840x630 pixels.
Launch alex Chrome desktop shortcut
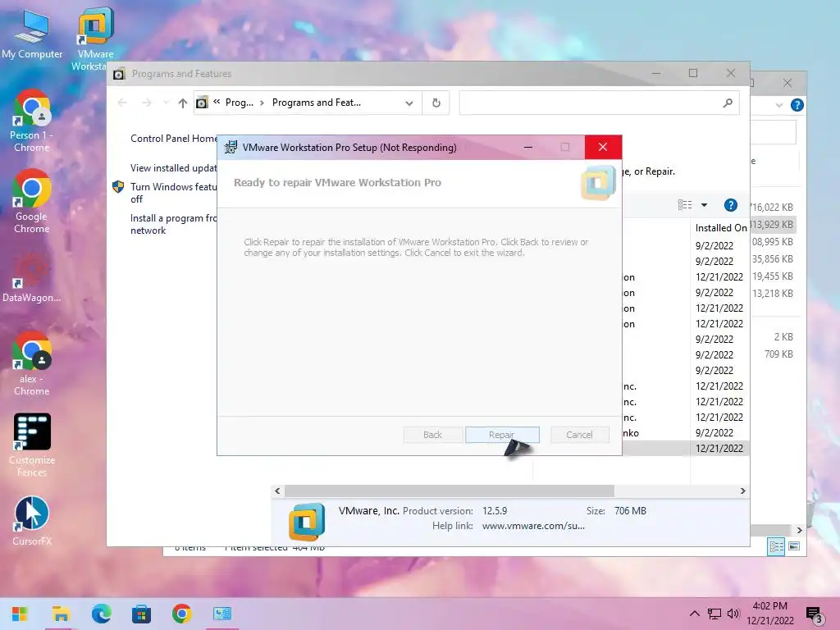pyautogui.click(x=32, y=364)
